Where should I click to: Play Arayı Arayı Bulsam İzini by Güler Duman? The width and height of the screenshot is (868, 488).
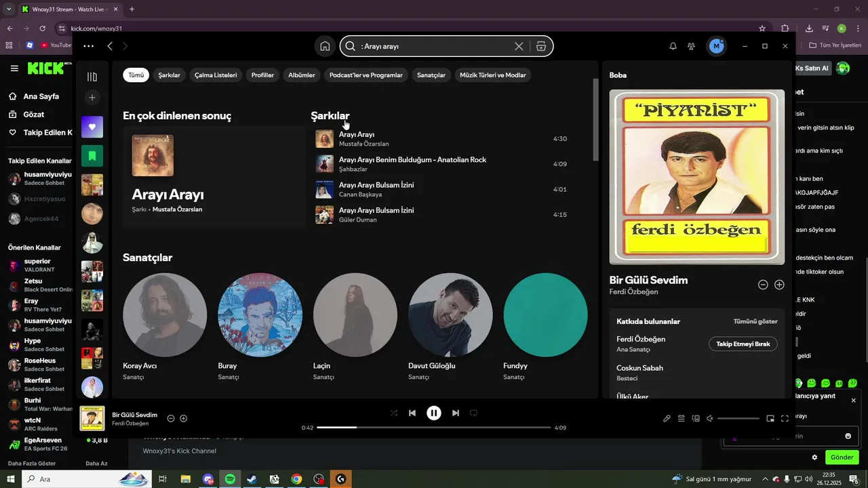click(441, 215)
